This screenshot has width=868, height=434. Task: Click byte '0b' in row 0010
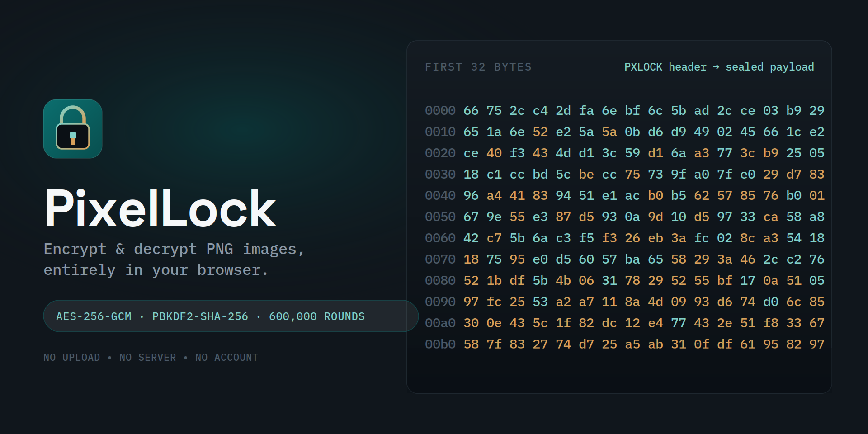click(632, 132)
